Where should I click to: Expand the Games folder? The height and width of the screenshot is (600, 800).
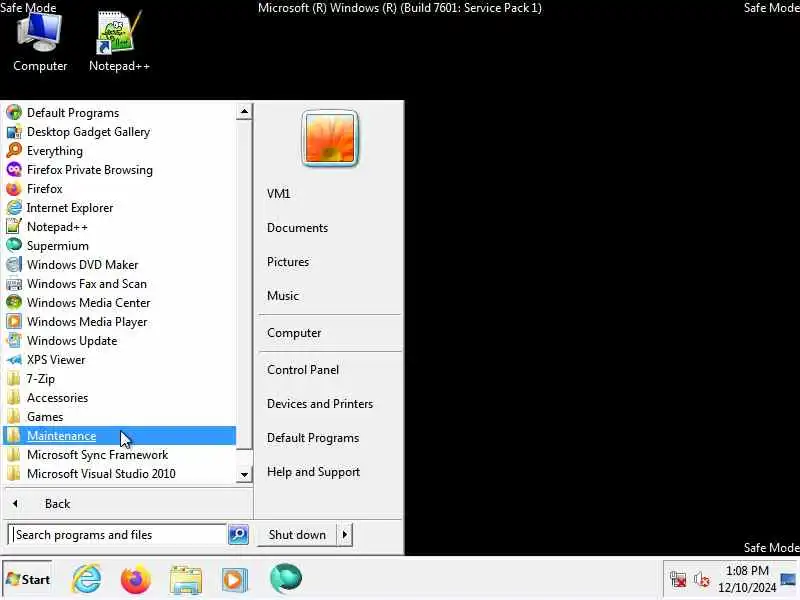119,416
